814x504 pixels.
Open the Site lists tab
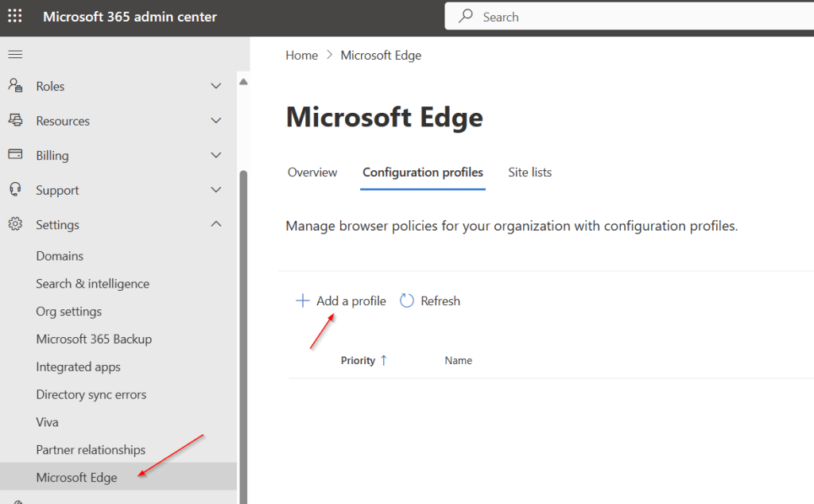[x=529, y=172]
